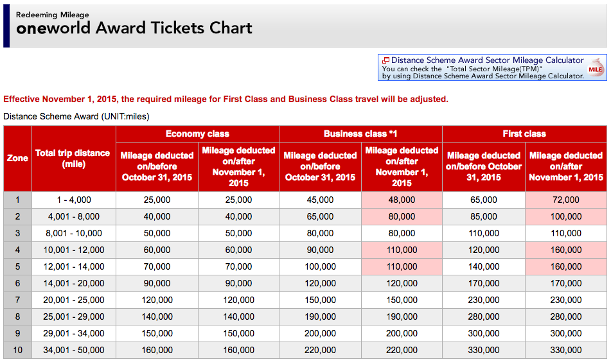The image size is (611, 364).
Task: Click the '10,001 - 12,000' distance cell
Action: click(x=74, y=250)
